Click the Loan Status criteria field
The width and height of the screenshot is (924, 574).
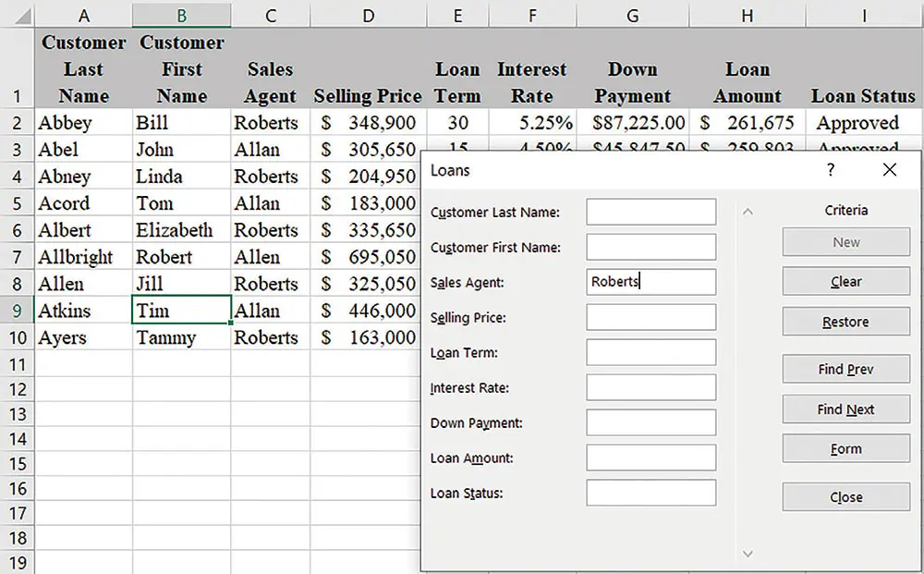tap(650, 493)
